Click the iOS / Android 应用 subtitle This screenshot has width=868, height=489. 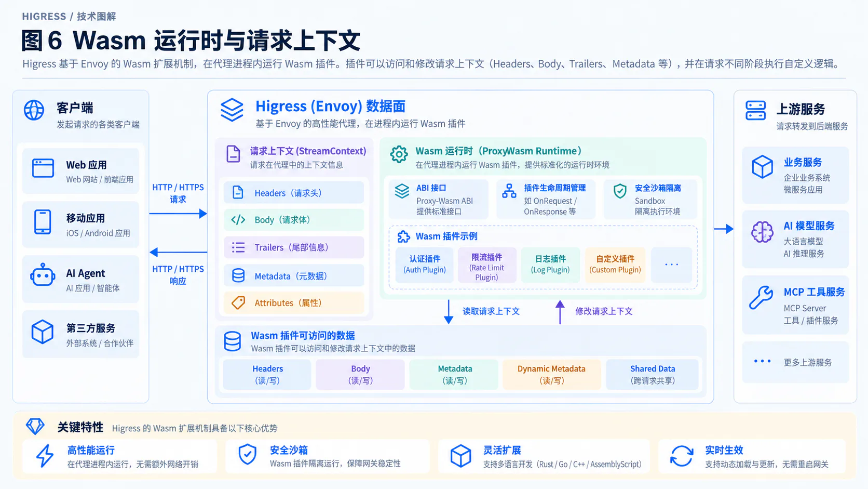98,233
